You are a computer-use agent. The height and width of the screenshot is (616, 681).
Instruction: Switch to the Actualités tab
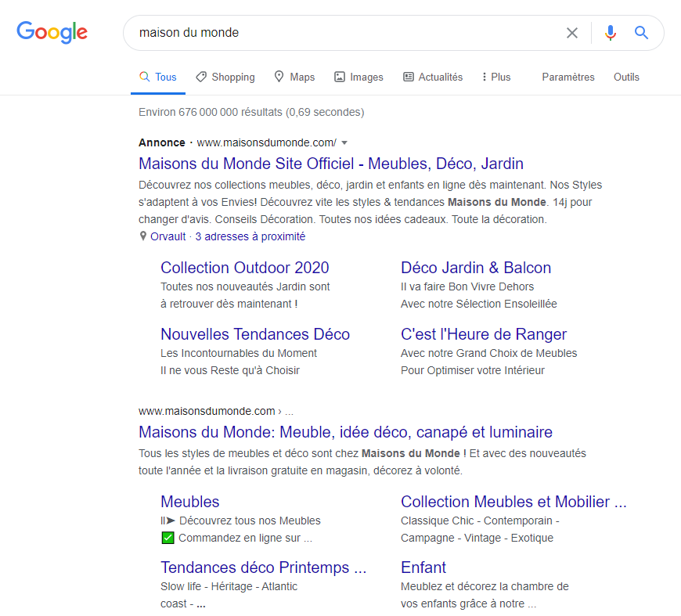pos(433,77)
